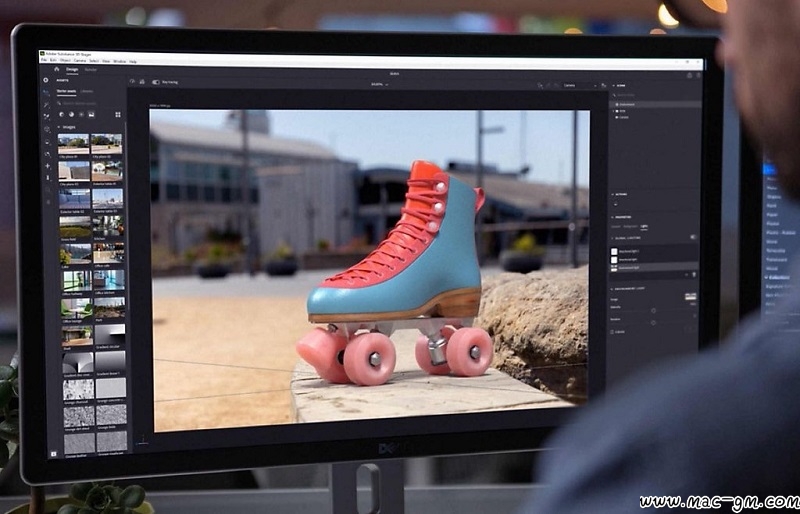Adjust the Rotation slider handle
Viewport: 800px width, 514px height.
(x=653, y=323)
